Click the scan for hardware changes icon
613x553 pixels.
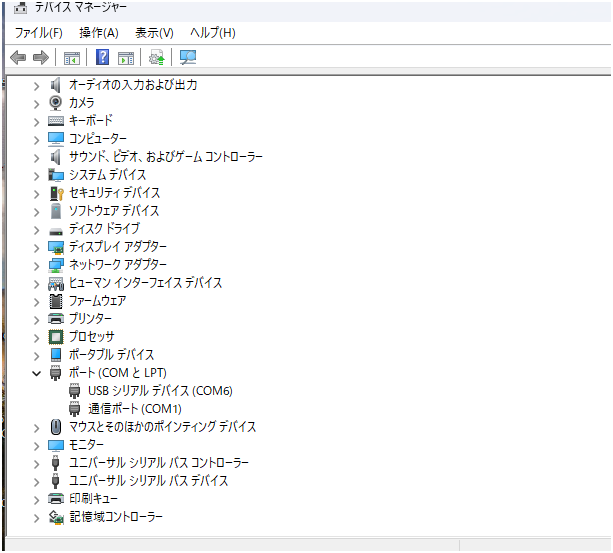tap(188, 57)
